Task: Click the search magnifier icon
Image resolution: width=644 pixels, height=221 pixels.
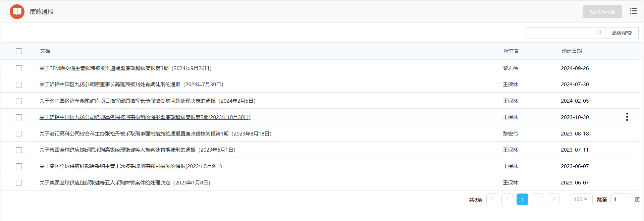Action: coord(599,33)
